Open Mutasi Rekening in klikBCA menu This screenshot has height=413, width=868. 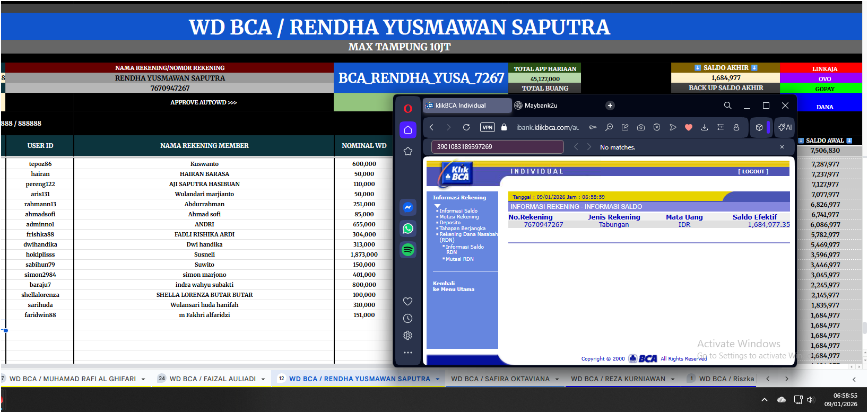pos(459,217)
